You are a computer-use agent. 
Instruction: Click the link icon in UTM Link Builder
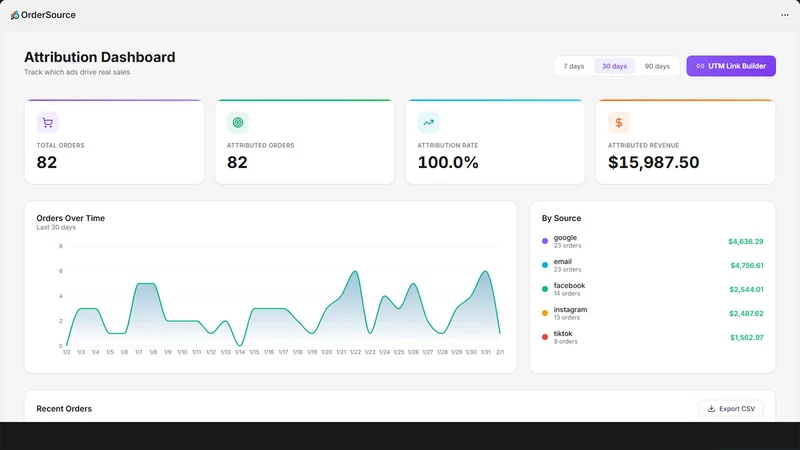pos(701,66)
